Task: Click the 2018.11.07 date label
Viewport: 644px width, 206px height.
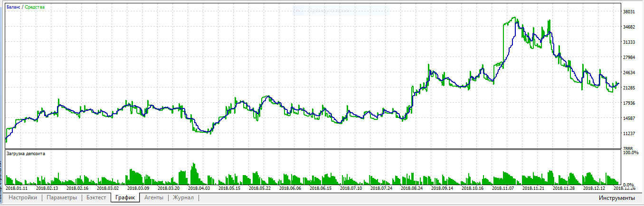Action: coord(502,188)
